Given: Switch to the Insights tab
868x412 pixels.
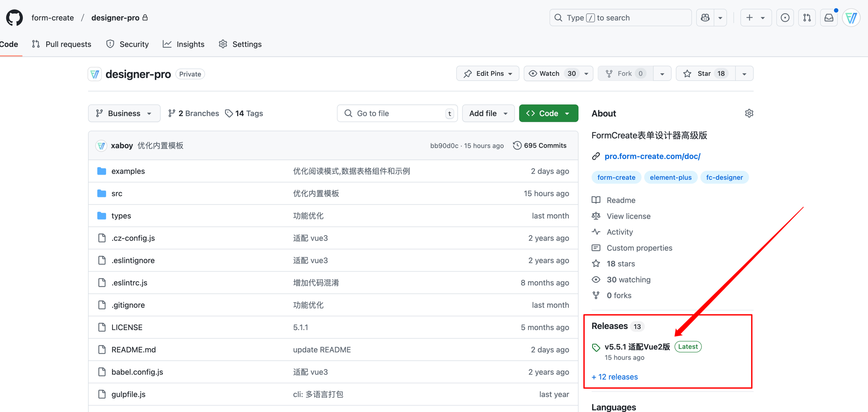Looking at the screenshot, I should [184, 44].
